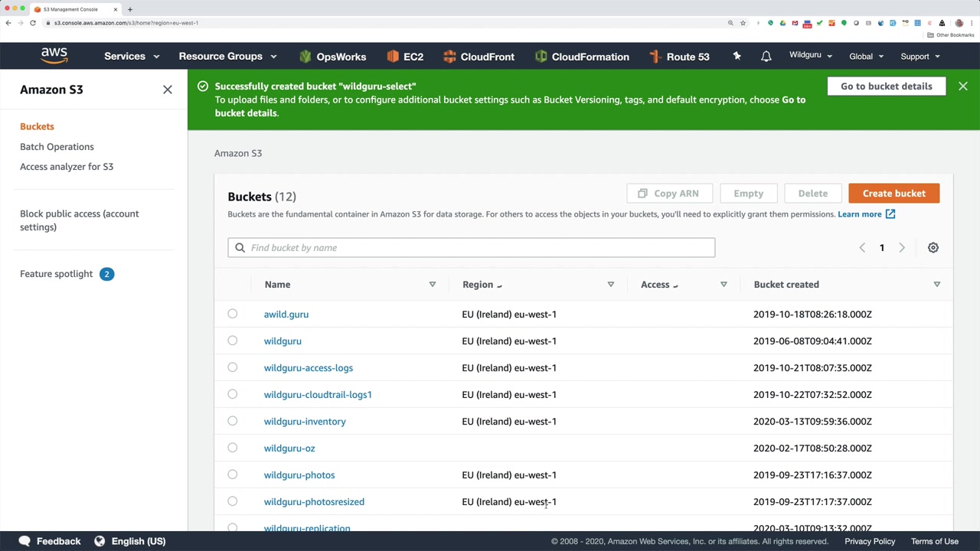Image resolution: width=980 pixels, height=551 pixels.
Task: Open the Resource Groups dropdown
Action: (x=227, y=57)
